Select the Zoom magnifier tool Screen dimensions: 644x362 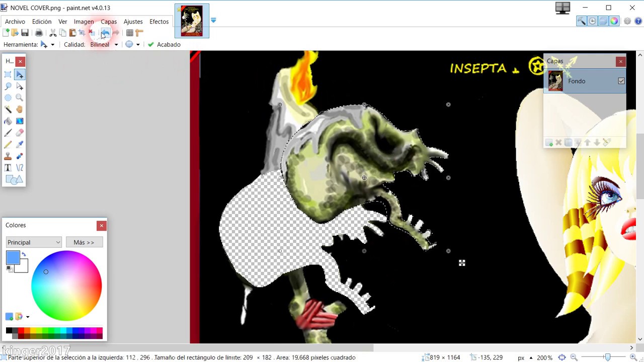point(20,98)
